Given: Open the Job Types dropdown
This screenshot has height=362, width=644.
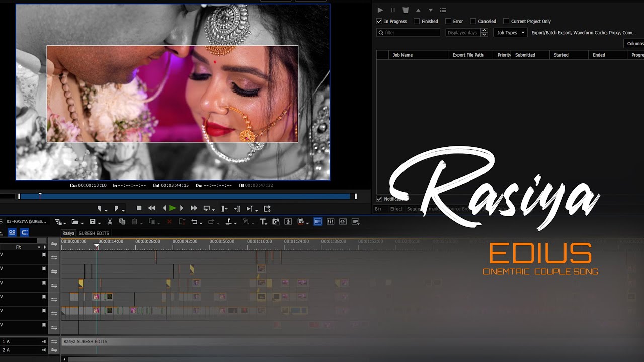Looking at the screenshot, I should point(510,32).
